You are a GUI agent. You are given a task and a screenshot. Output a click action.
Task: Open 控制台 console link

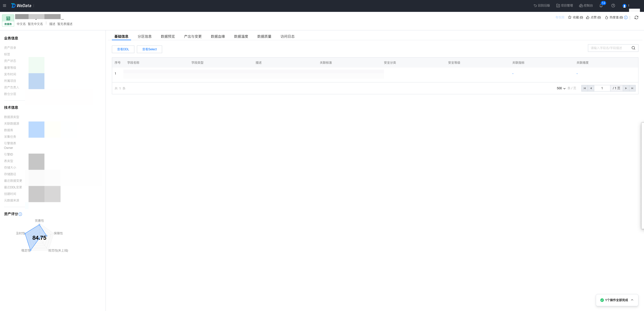(586, 6)
